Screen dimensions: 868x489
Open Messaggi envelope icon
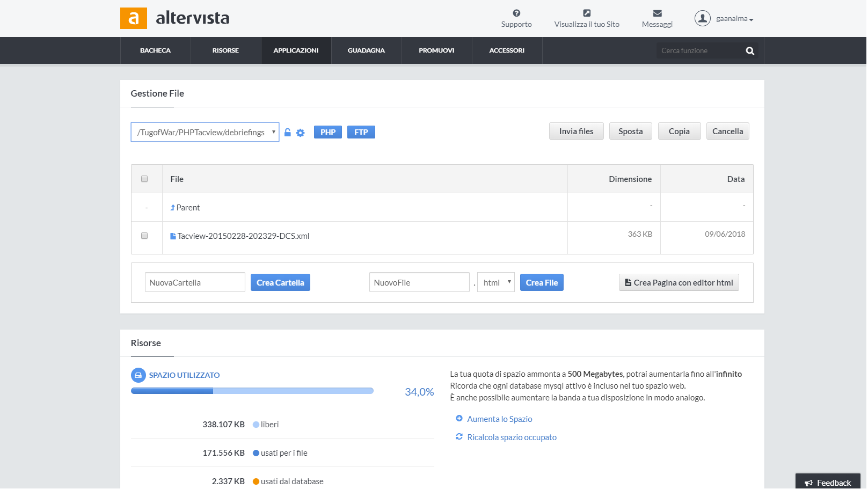[x=658, y=13]
